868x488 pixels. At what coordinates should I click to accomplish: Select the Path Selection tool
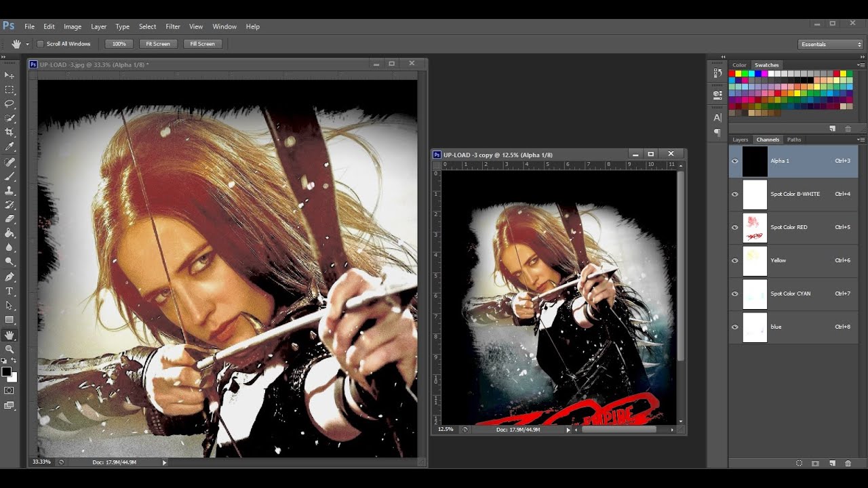[9, 306]
